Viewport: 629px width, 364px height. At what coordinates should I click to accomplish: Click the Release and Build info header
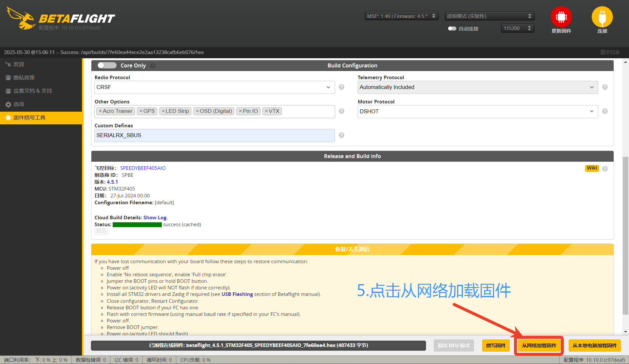pos(352,156)
